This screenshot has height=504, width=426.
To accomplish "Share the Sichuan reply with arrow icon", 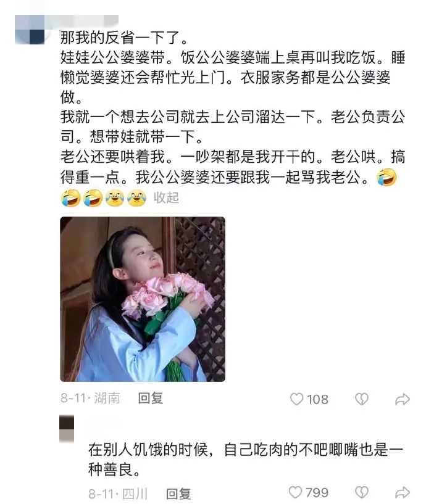I will tap(402, 492).
